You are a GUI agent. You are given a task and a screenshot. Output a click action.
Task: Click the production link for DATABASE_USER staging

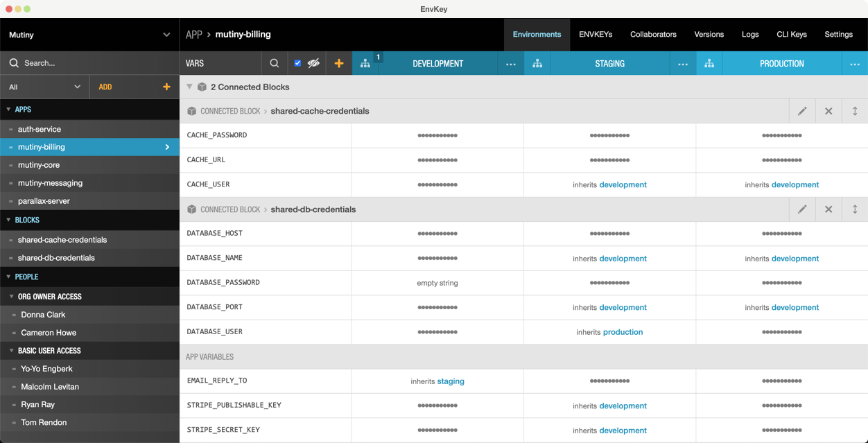[623, 331]
